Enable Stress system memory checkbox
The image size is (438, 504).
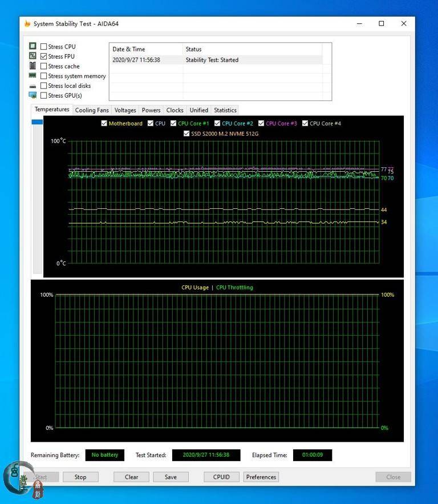pyautogui.click(x=44, y=76)
